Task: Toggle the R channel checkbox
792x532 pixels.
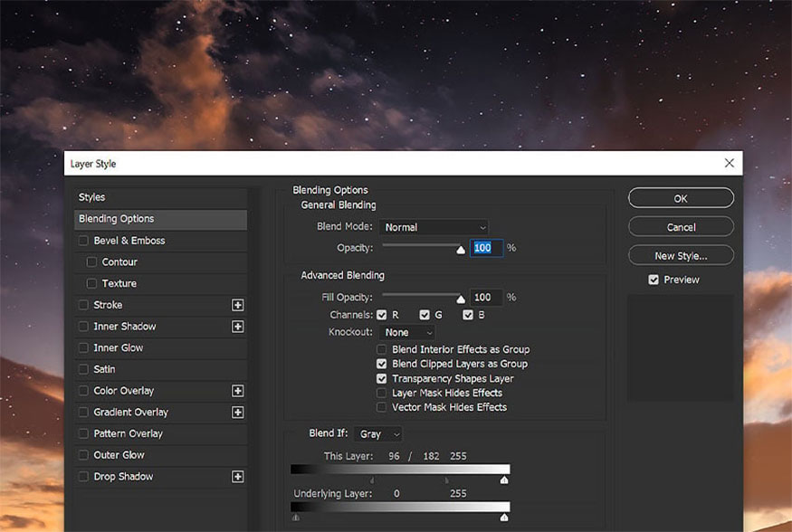Action: 381,315
